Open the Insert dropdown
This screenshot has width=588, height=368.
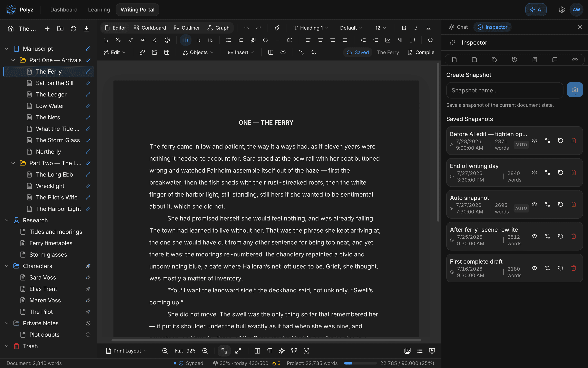tap(241, 52)
